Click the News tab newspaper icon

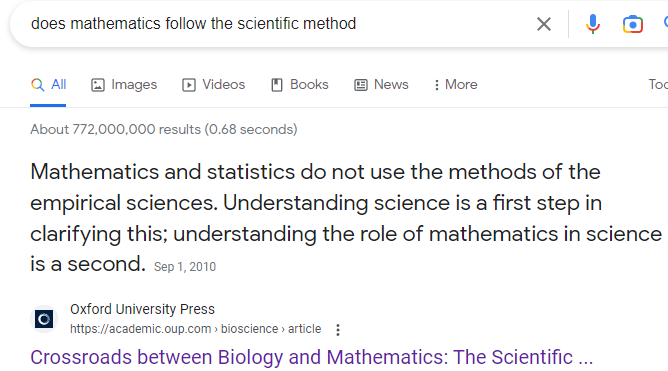360,85
